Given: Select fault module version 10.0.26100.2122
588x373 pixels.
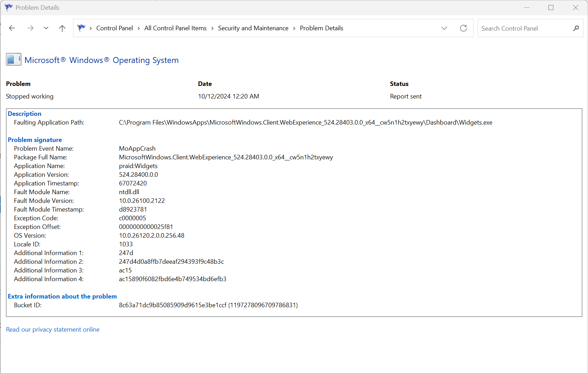Looking at the screenshot, I should point(142,201).
